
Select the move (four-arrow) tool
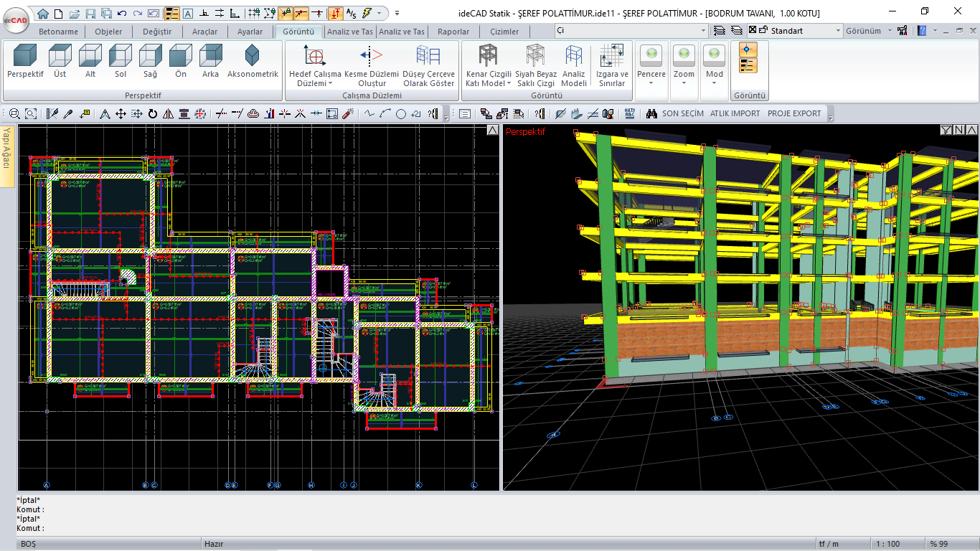(121, 113)
